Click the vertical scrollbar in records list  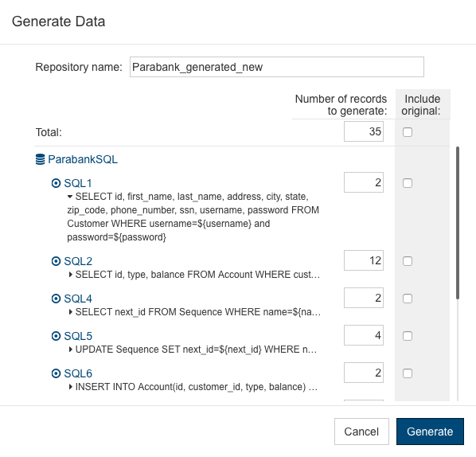pos(458,223)
